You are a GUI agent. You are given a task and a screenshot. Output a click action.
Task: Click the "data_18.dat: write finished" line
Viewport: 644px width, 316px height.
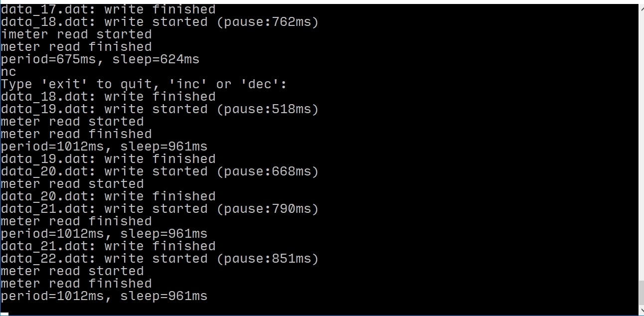pos(108,97)
